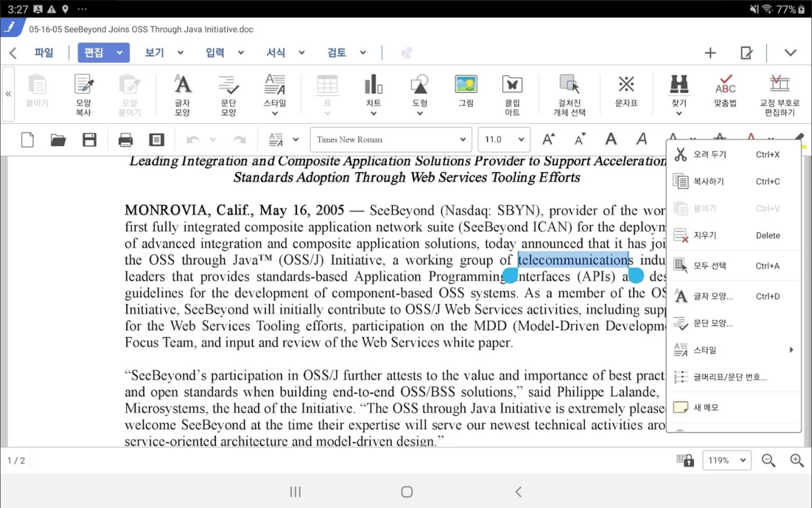Collapse ribbon side with double-arrow
This screenshot has height=508, width=812.
[8, 94]
